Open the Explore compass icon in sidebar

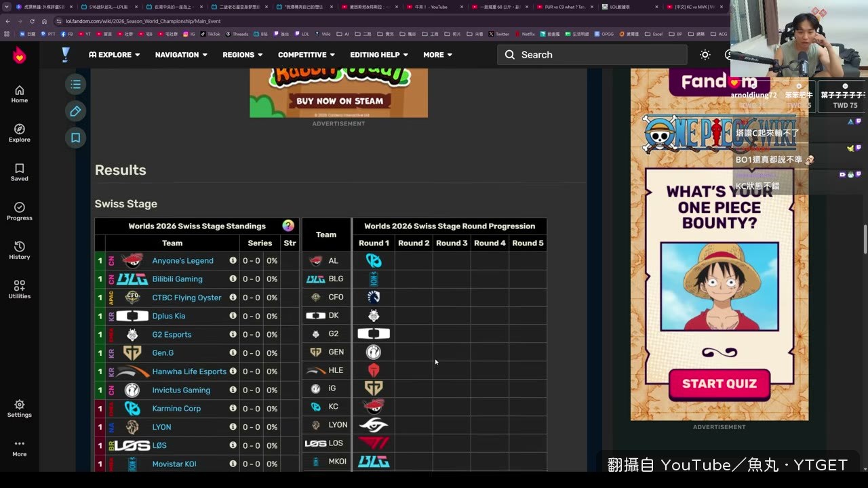click(19, 133)
